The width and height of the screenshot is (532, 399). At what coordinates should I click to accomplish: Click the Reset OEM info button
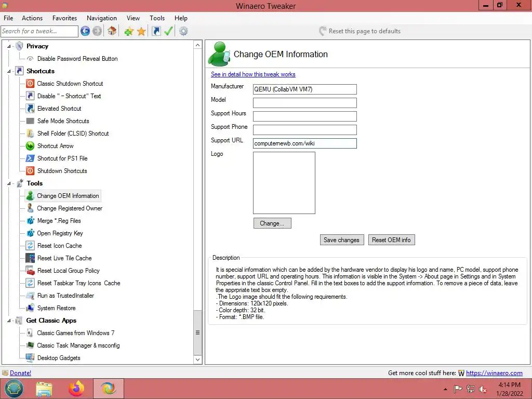tap(391, 240)
